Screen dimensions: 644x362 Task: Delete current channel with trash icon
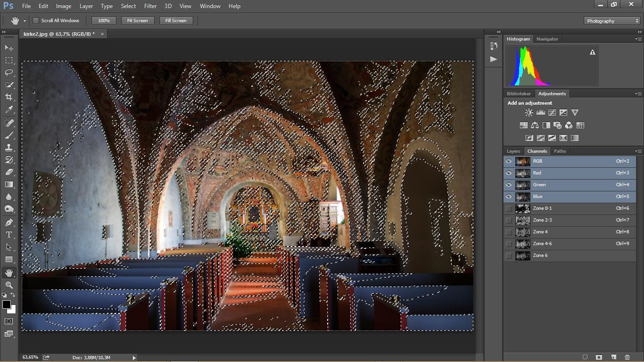tap(627, 357)
